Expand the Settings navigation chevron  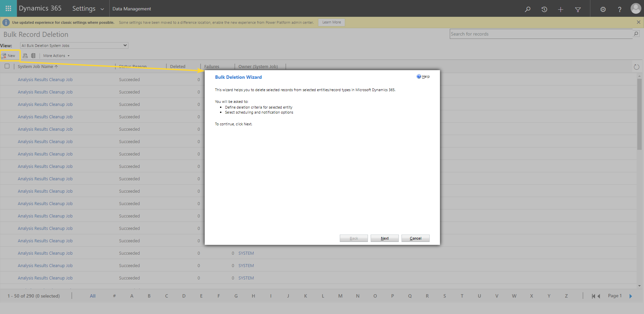[x=102, y=9]
